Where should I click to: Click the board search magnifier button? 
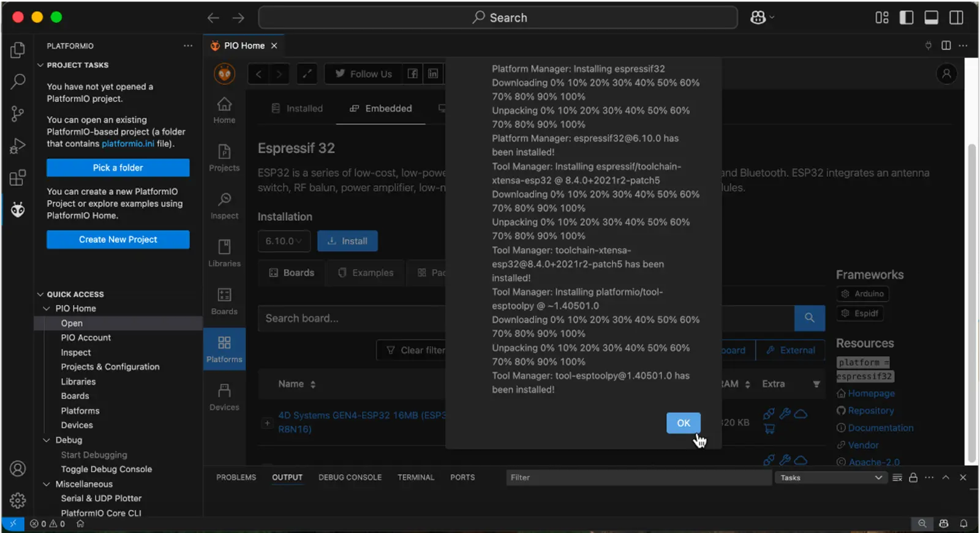(809, 318)
